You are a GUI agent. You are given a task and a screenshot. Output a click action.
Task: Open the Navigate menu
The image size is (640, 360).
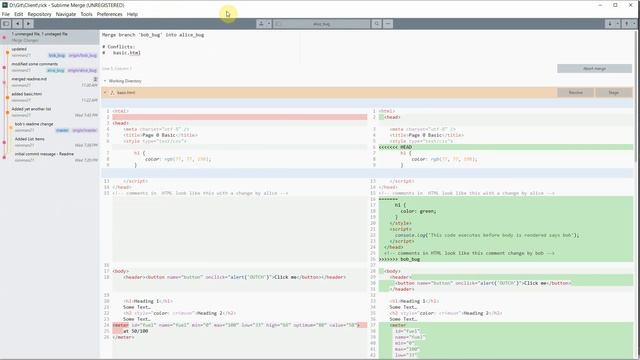coord(66,14)
